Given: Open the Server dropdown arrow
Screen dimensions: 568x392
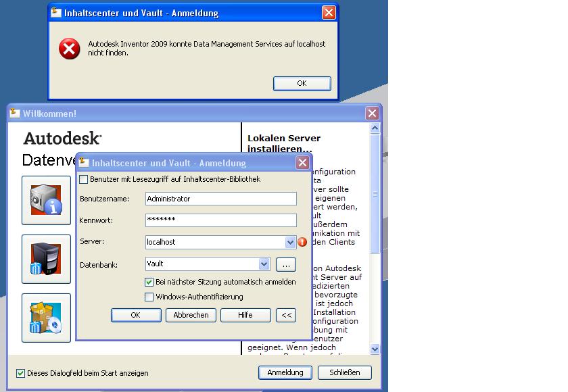Looking at the screenshot, I should (x=290, y=242).
